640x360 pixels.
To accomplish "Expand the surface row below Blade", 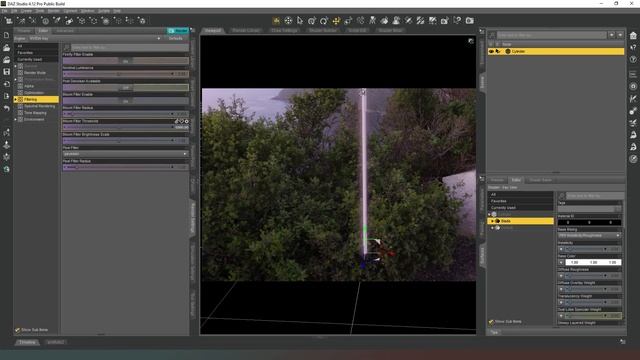I will (492, 228).
